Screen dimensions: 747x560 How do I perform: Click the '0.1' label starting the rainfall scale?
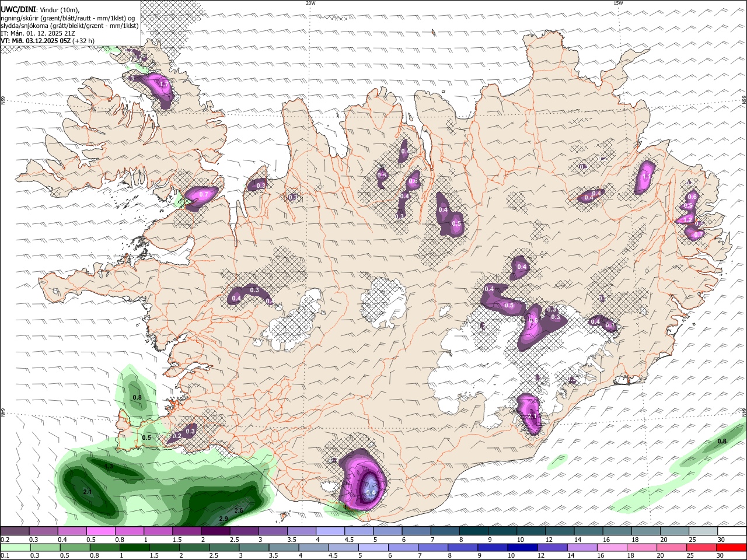tap(5, 556)
